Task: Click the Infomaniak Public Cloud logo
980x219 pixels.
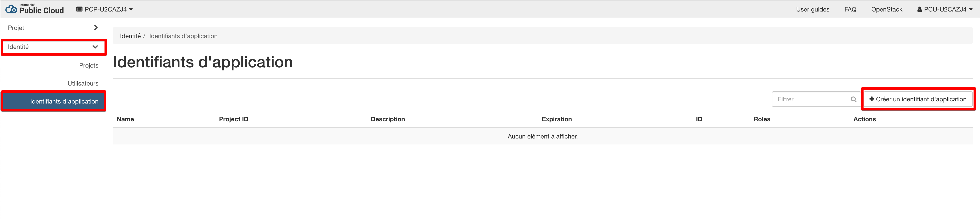Action: 35,9
